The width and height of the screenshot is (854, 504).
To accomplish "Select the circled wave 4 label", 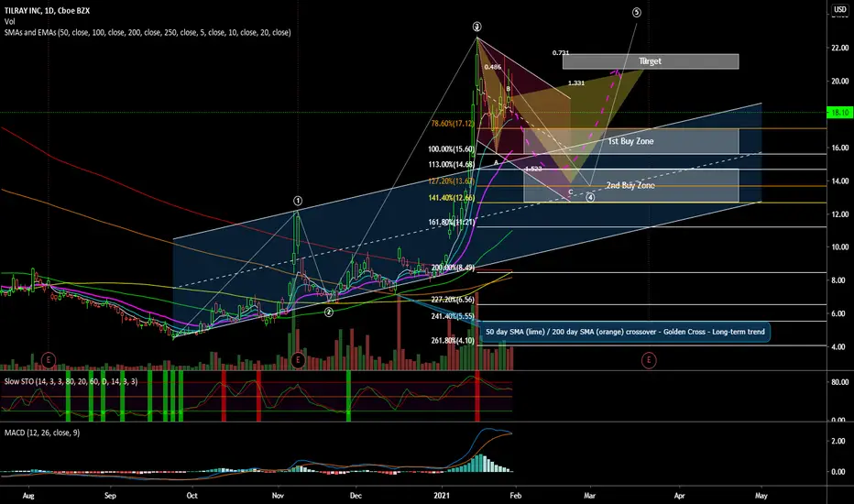I will pyautogui.click(x=590, y=197).
